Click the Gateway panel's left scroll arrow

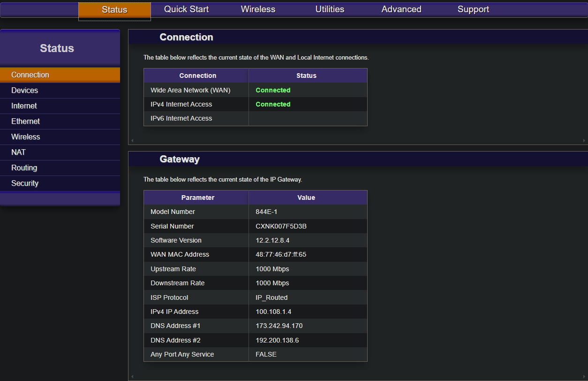pos(132,376)
